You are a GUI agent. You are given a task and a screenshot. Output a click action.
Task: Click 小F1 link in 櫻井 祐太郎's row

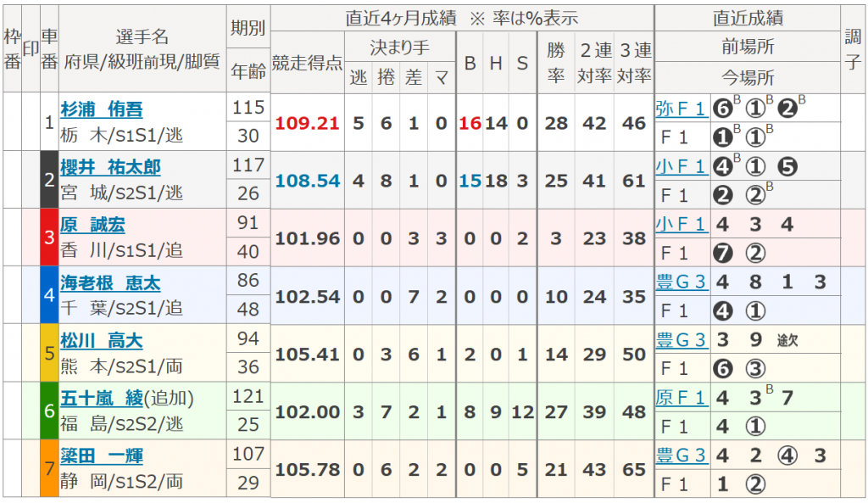(681, 167)
